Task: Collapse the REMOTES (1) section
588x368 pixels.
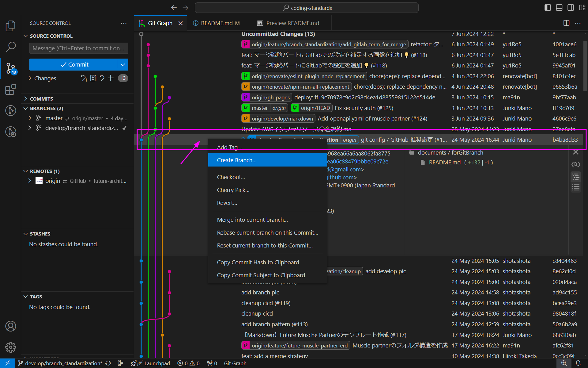Action: click(26, 171)
